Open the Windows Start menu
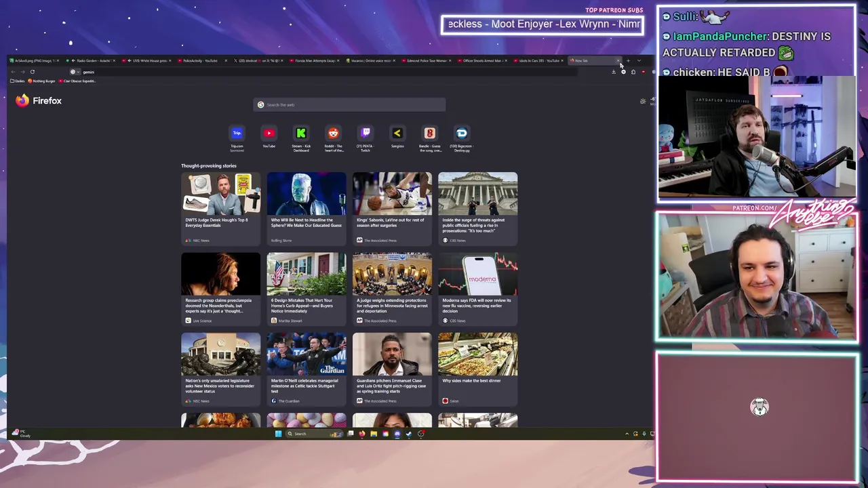 (x=278, y=434)
